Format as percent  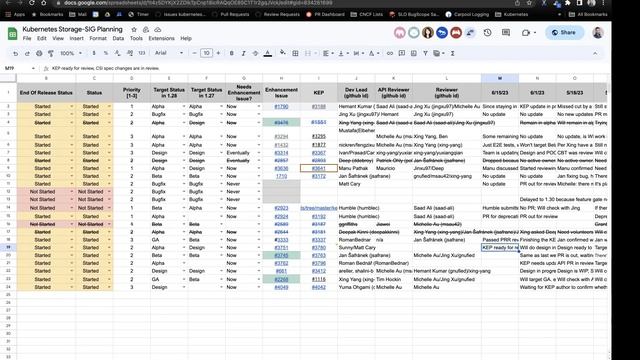point(106,53)
